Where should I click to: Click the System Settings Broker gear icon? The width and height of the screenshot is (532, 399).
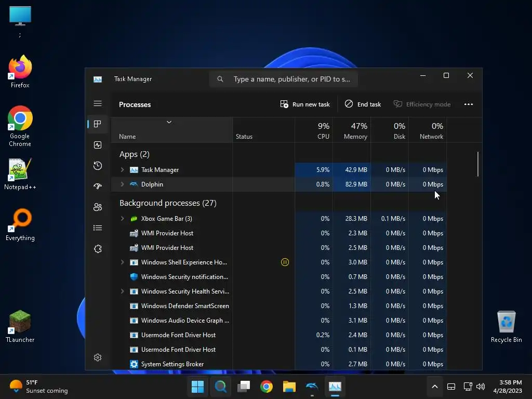(x=134, y=364)
